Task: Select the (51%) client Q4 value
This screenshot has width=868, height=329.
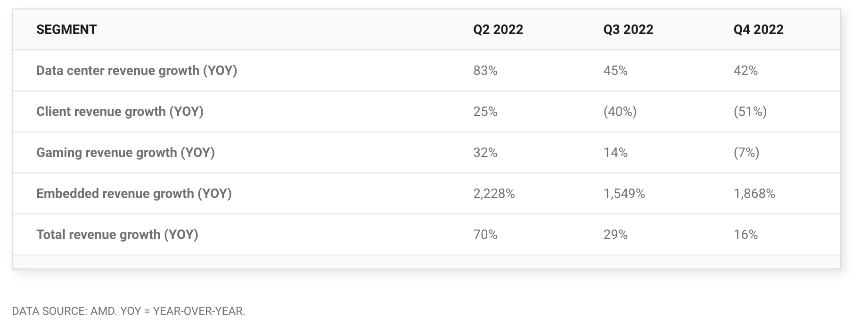Action: (x=750, y=112)
